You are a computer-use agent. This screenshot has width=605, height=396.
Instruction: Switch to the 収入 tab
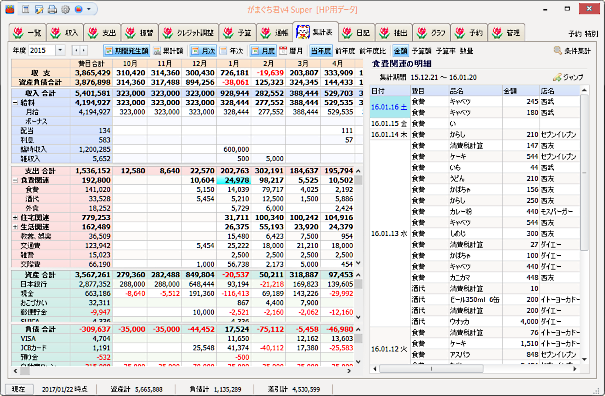64,33
